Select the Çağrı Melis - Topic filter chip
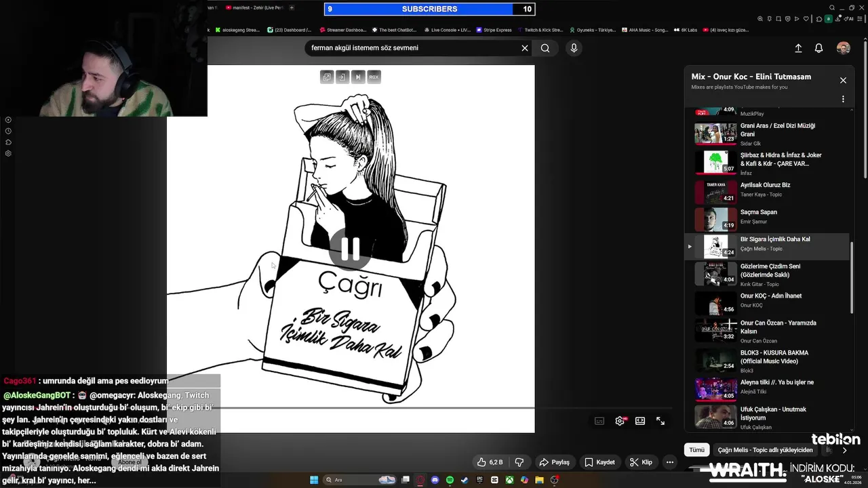Image resolution: width=868 pixels, height=488 pixels. tap(765, 450)
